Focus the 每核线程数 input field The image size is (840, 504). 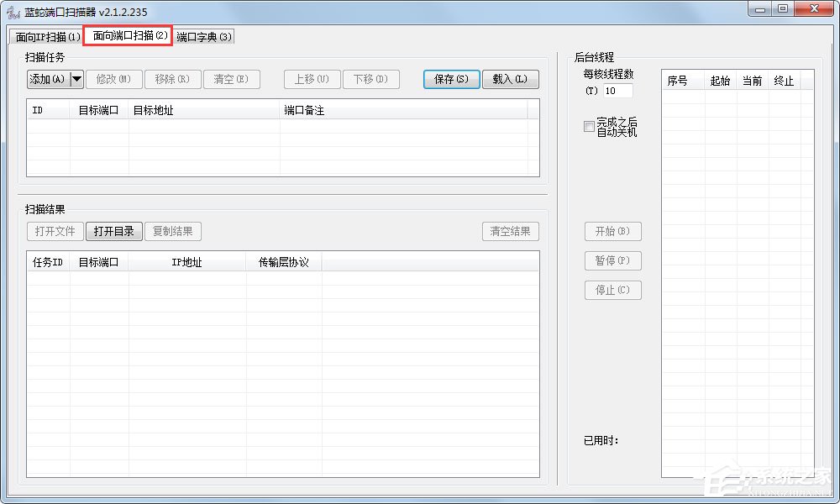tap(617, 91)
